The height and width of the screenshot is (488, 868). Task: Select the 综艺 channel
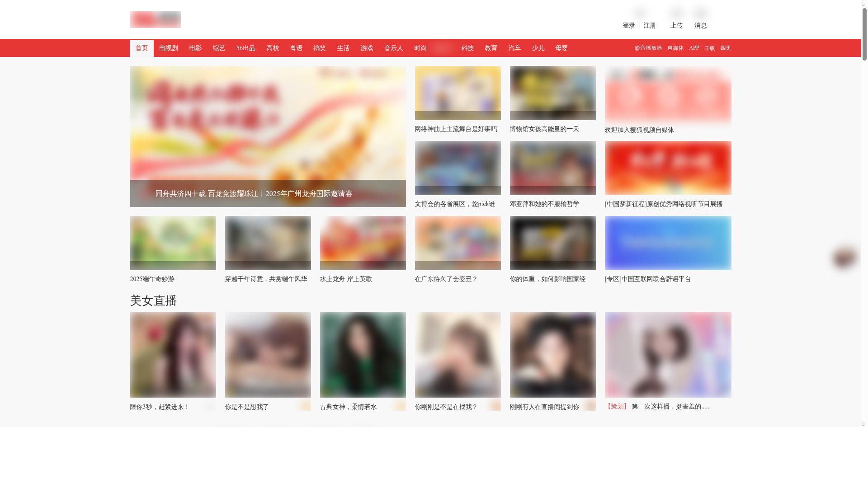(218, 48)
